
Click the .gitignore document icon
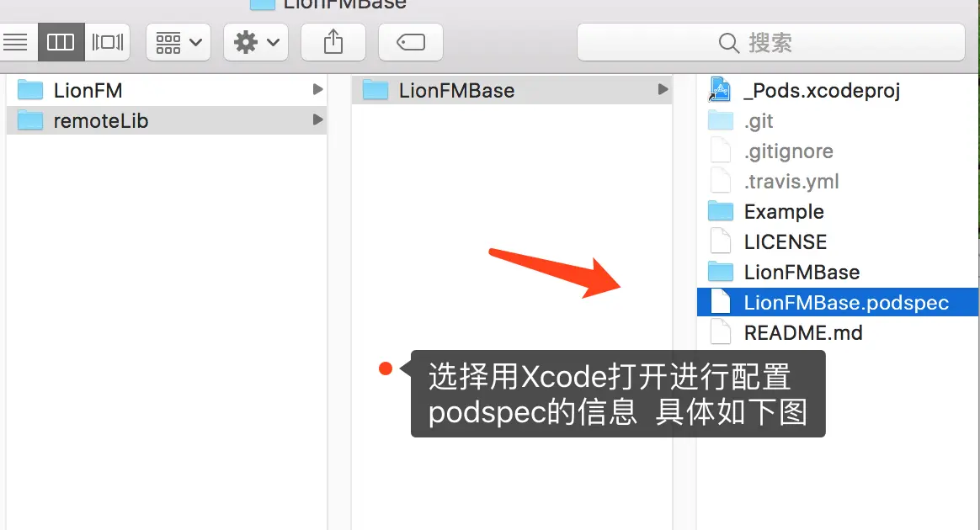click(x=721, y=151)
